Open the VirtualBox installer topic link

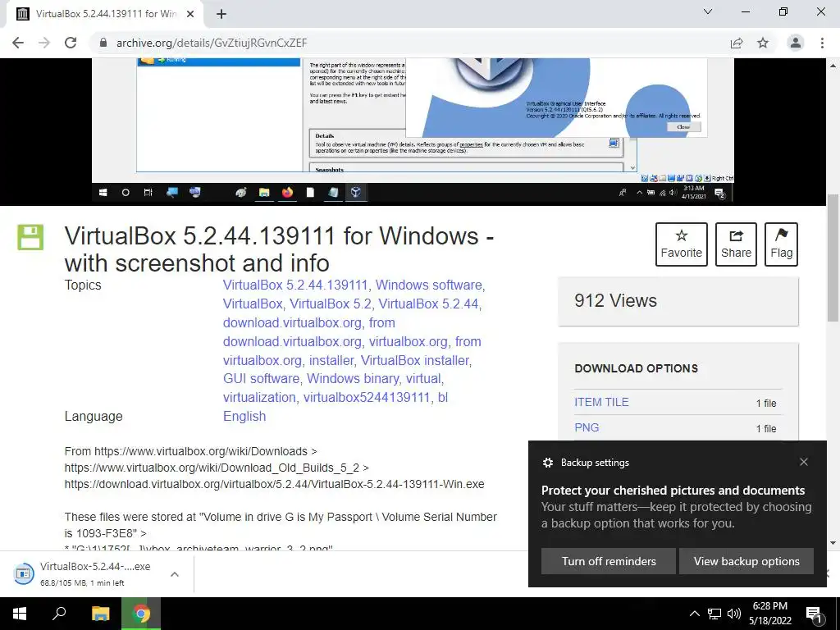click(x=414, y=361)
